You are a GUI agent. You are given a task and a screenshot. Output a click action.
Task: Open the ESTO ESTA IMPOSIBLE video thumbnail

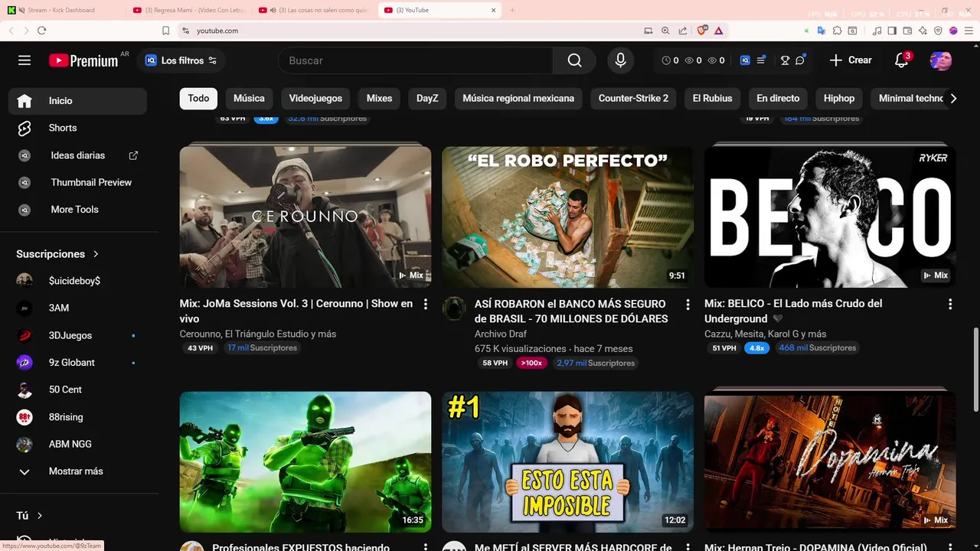click(567, 461)
